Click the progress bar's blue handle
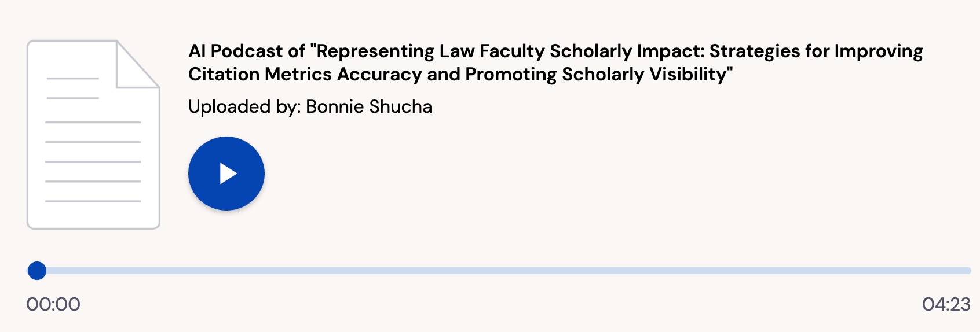 [x=37, y=271]
